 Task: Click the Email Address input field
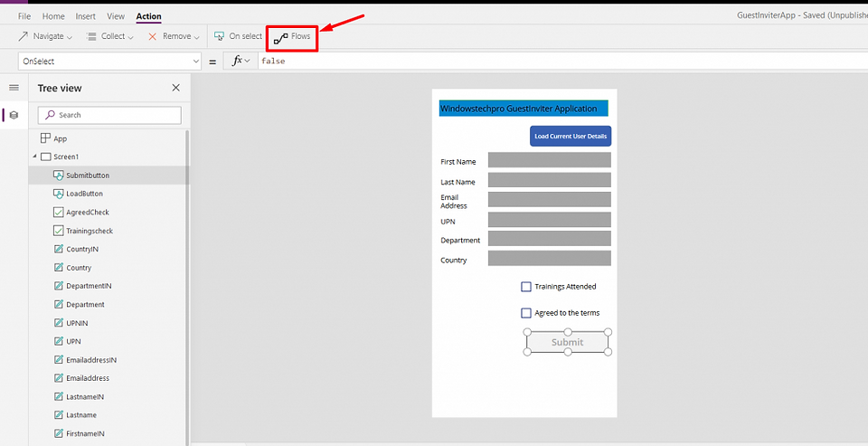tap(549, 199)
